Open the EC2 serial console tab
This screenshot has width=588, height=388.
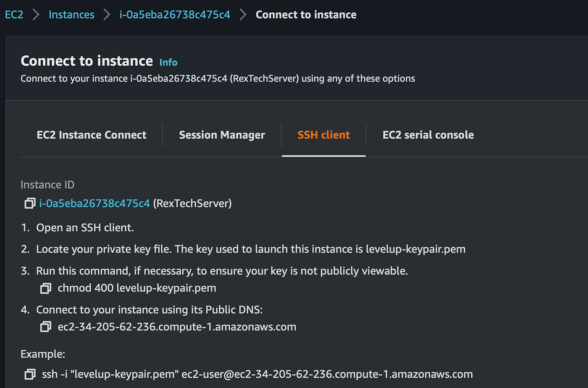click(x=428, y=135)
